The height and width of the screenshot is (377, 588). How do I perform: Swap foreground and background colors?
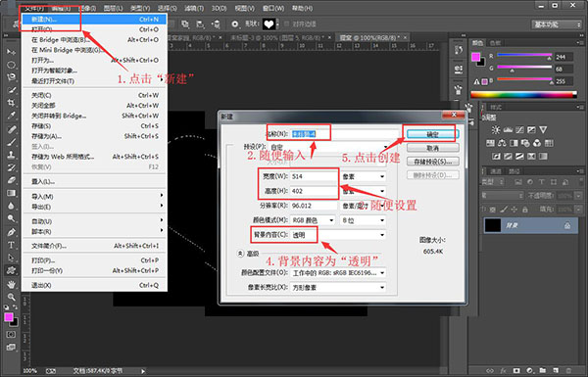coord(15,307)
